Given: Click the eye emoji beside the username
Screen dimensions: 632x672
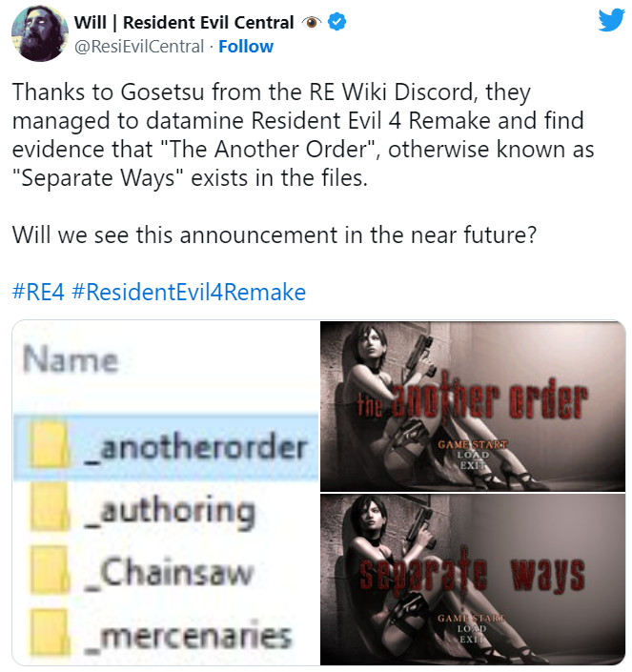Looking at the screenshot, I should [312, 22].
